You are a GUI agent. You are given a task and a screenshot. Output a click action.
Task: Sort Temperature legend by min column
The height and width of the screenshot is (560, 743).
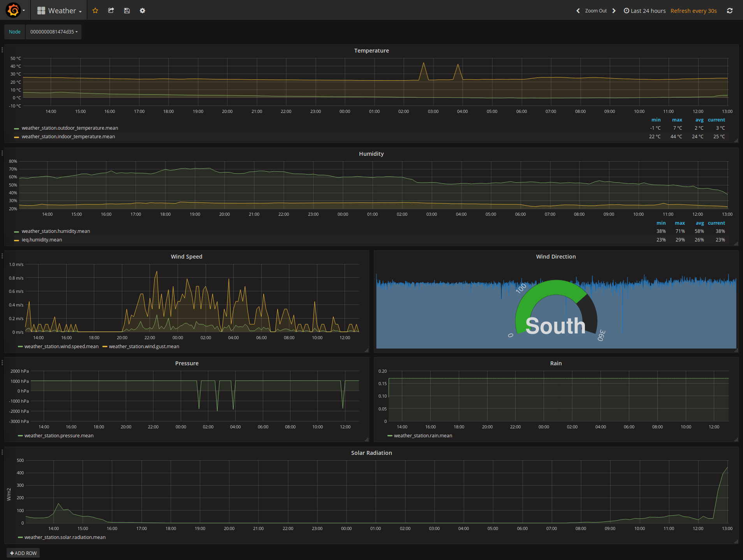point(656,120)
